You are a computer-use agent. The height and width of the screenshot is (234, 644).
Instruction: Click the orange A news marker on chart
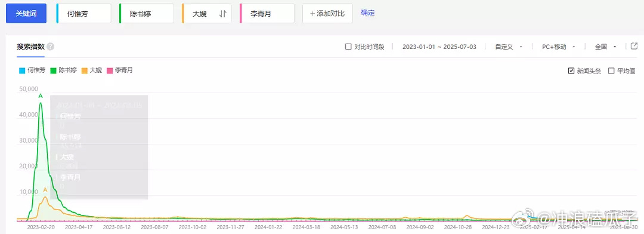45,190
